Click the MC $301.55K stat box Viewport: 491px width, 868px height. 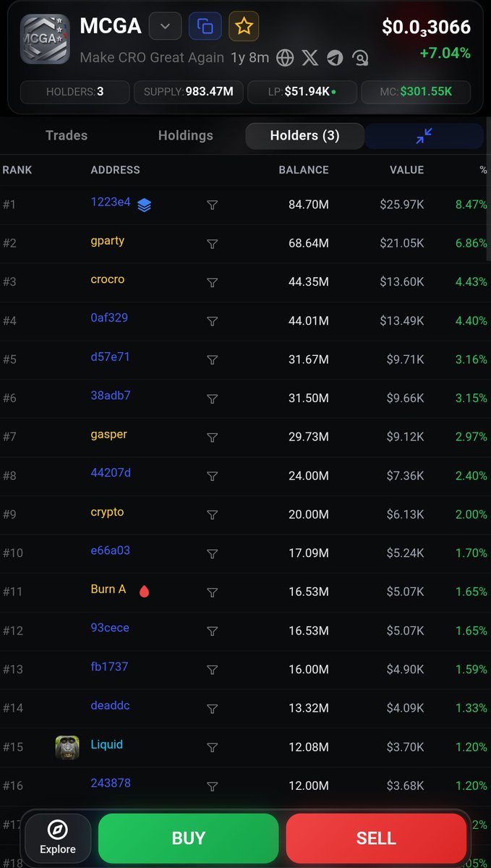coord(416,92)
